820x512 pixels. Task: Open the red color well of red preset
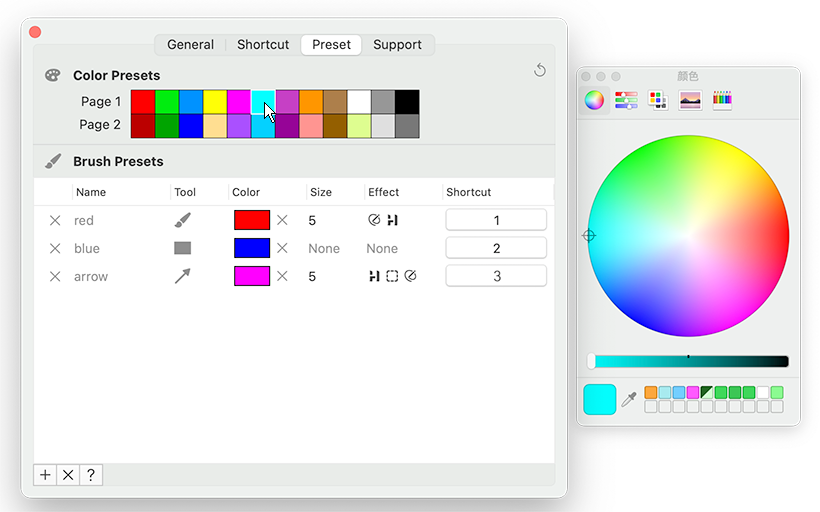click(x=252, y=220)
